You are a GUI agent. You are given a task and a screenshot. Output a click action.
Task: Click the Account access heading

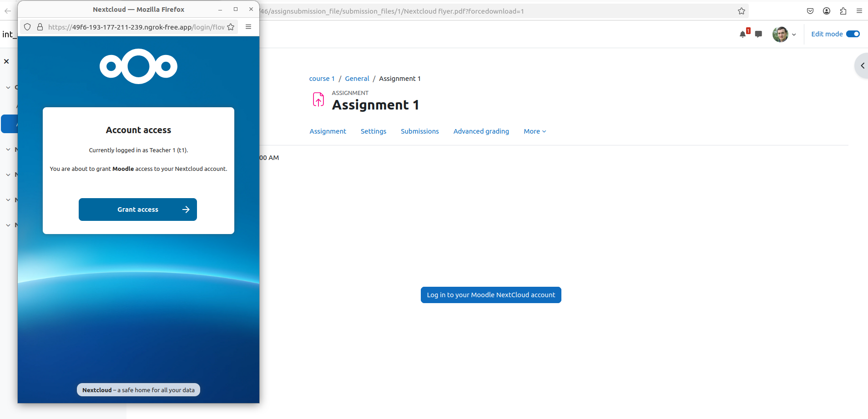click(x=138, y=130)
